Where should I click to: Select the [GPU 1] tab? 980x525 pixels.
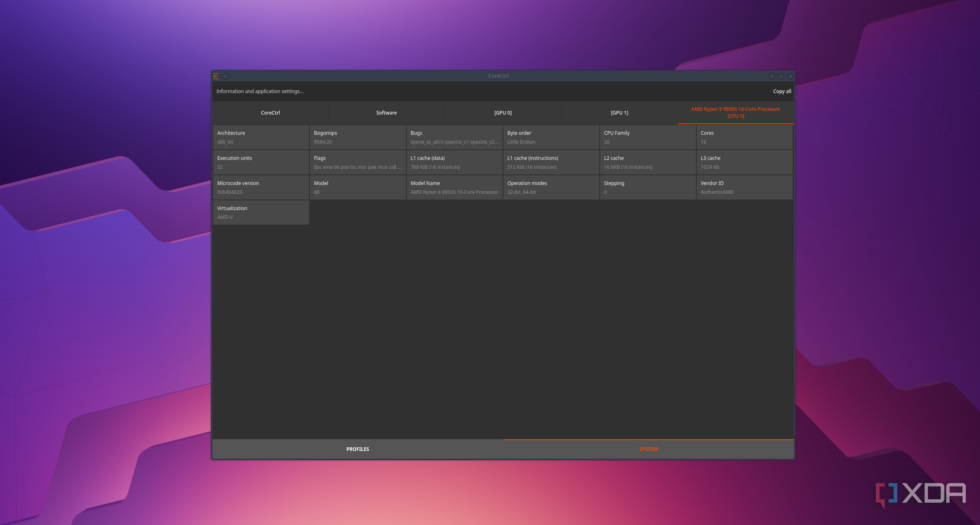(619, 113)
